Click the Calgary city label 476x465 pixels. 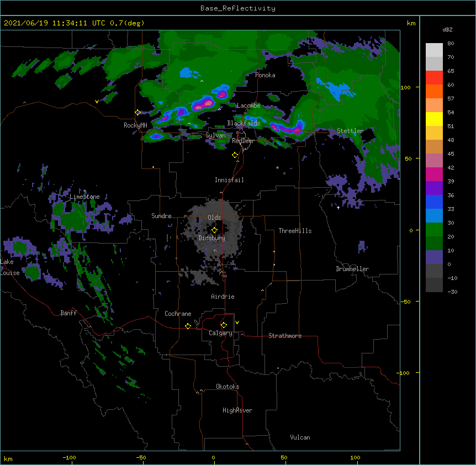point(220,333)
